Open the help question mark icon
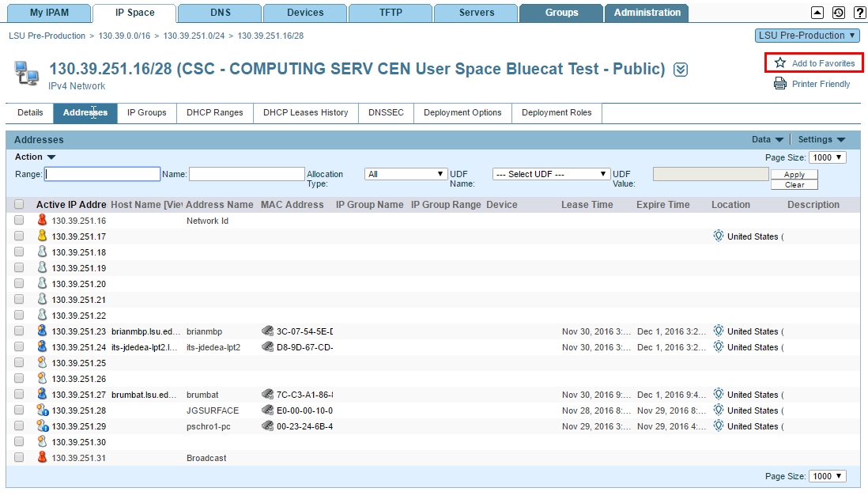The height and width of the screenshot is (503, 868). click(859, 13)
